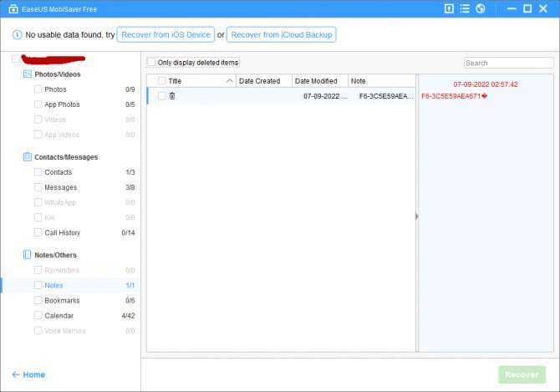Click the info icon beside No usable data
Screen dimensions: 560x392
point(17,34)
